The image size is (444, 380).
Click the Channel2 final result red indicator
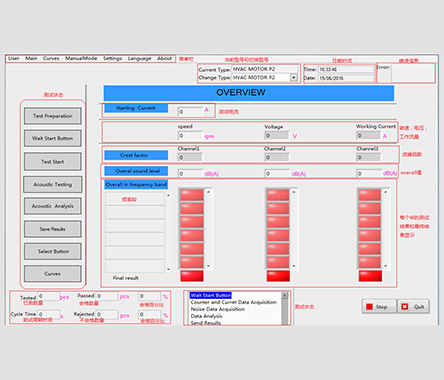tap(278, 276)
